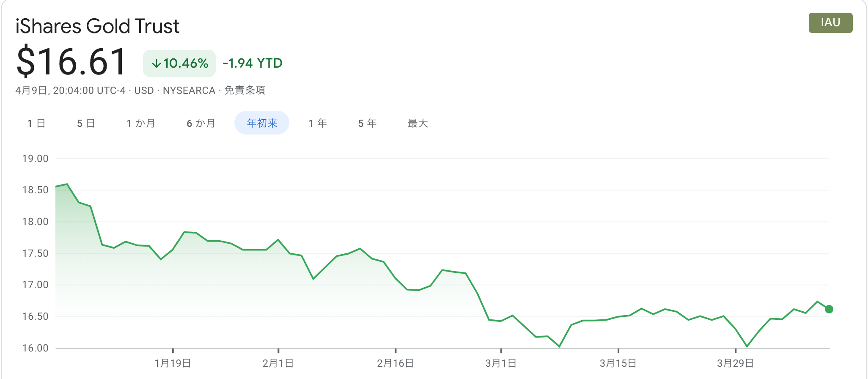Click the green endpoint dot on chart
The image size is (868, 379).
pyautogui.click(x=829, y=309)
